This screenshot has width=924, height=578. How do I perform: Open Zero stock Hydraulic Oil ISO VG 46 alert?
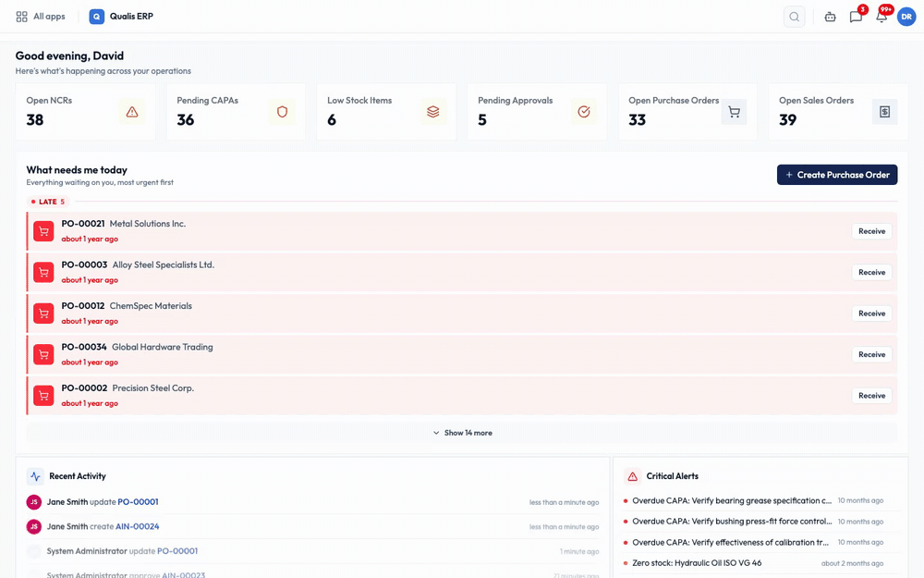click(697, 563)
